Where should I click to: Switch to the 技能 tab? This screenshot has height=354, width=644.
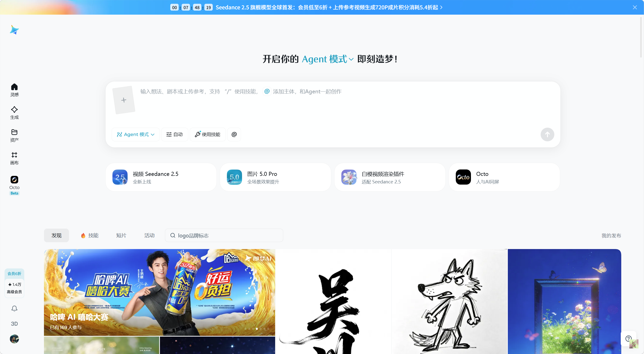(x=90, y=235)
